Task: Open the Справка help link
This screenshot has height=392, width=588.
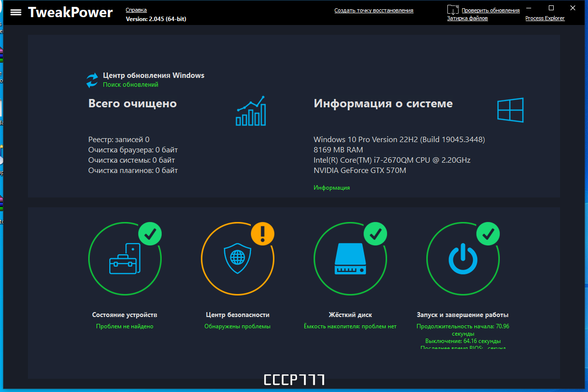Action: pos(136,10)
